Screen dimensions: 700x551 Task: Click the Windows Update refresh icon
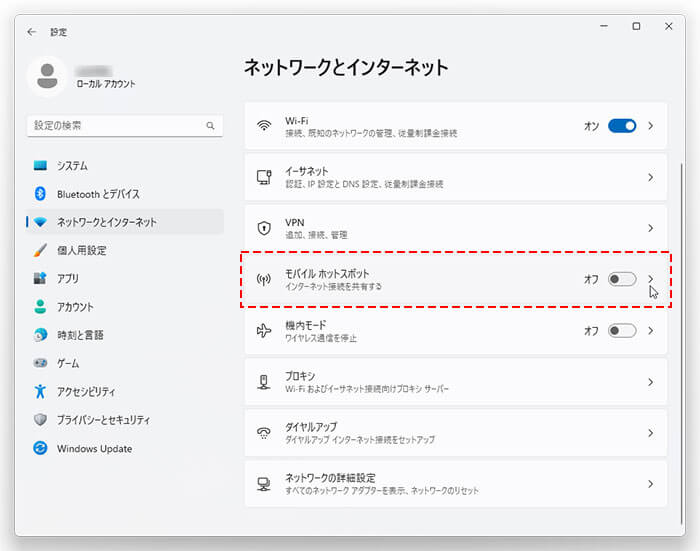pyautogui.click(x=40, y=448)
